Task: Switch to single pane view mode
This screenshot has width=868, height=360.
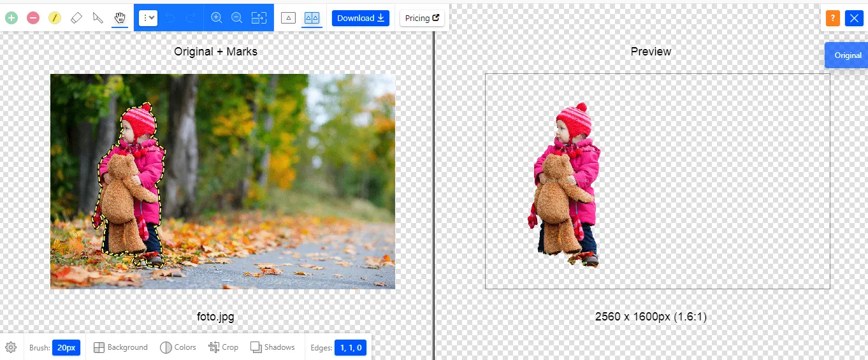Action: tap(288, 18)
